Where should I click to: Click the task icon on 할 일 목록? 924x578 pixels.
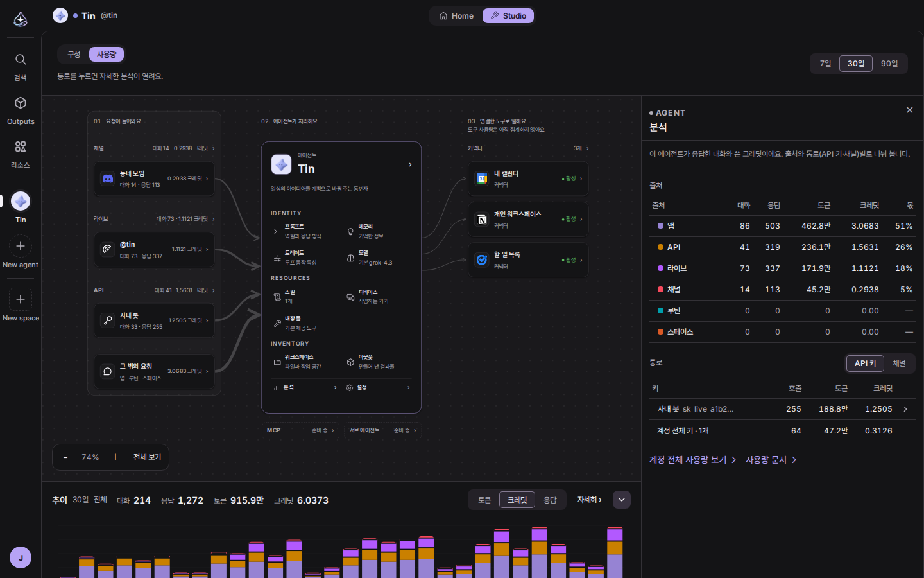coord(482,260)
